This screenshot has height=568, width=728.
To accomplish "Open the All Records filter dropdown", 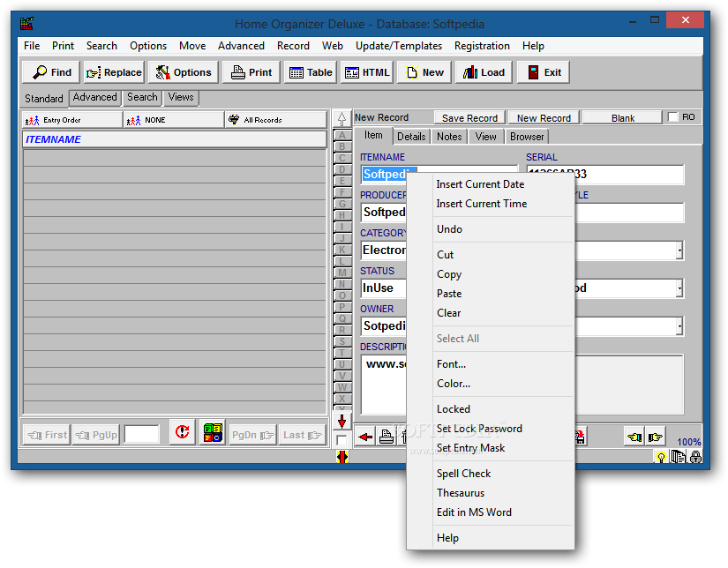I will [276, 120].
